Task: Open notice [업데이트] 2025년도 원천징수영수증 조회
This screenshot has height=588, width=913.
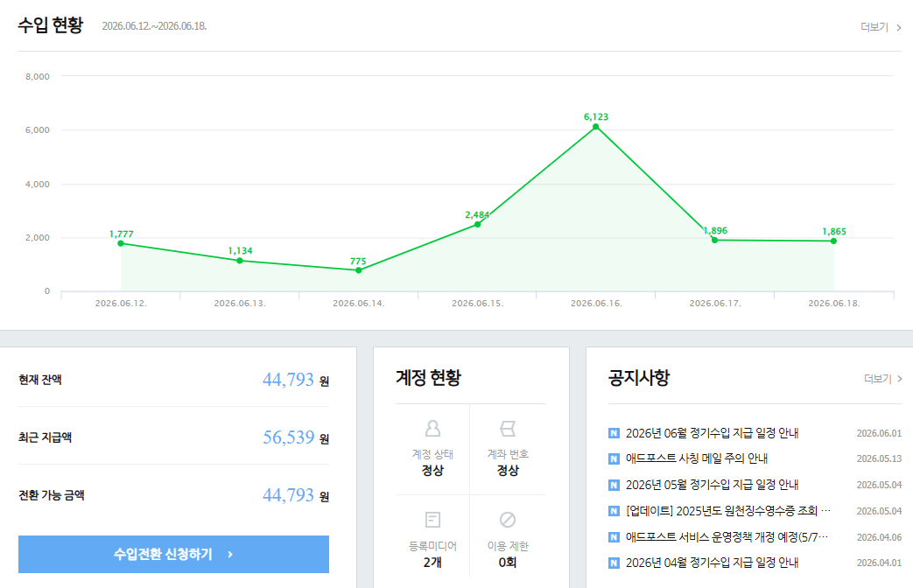Action: pos(727,511)
